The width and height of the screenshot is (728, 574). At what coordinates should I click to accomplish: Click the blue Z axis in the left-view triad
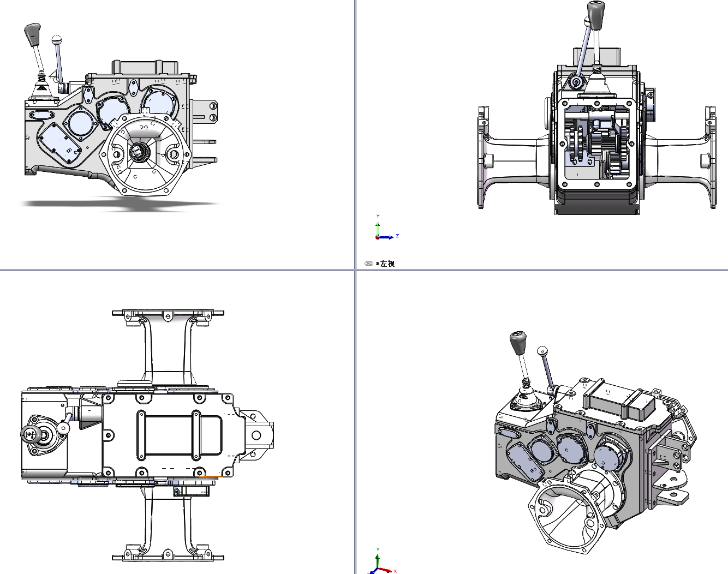pos(387,237)
